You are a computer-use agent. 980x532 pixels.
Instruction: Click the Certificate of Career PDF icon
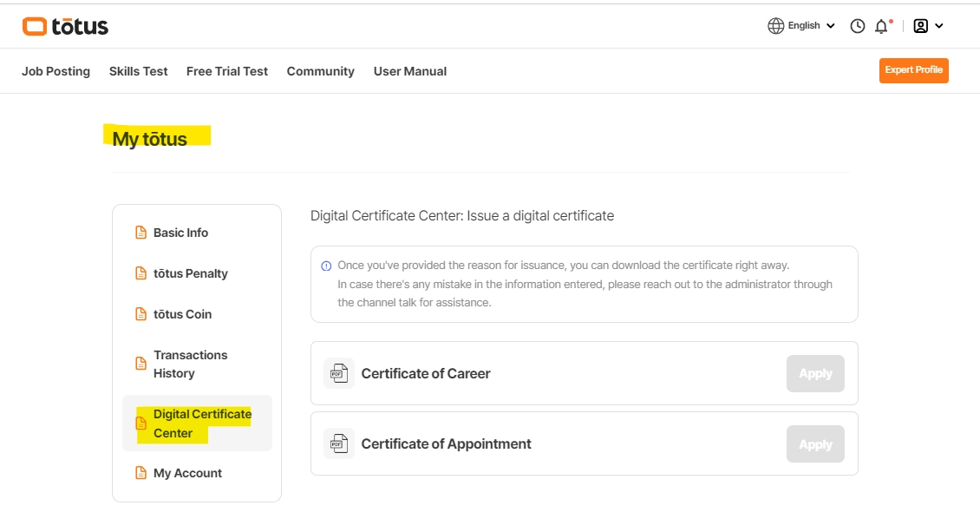(339, 373)
